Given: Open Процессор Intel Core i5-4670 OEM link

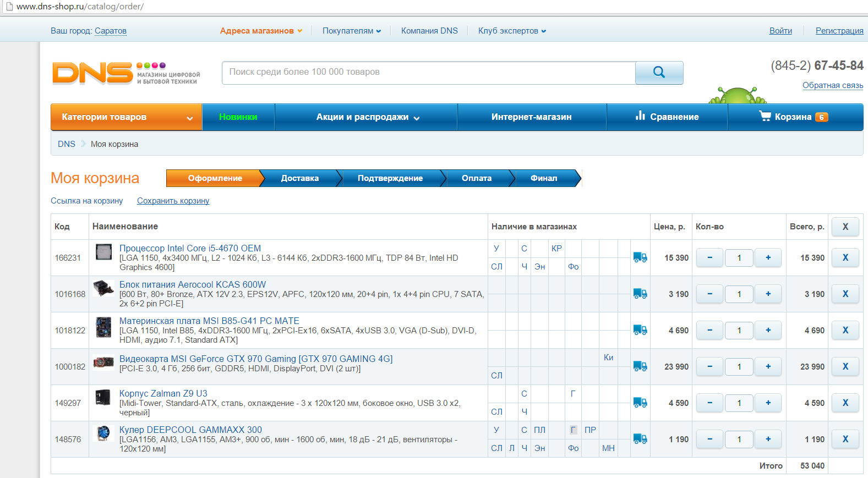Looking at the screenshot, I should pos(190,249).
